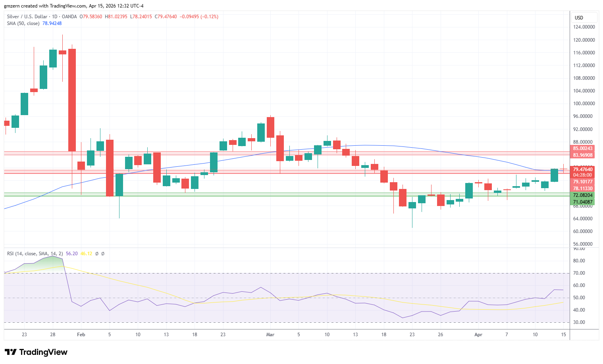Click the change value −0.09495 (−0.12%)
This screenshot has width=603, height=364.
point(199,17)
